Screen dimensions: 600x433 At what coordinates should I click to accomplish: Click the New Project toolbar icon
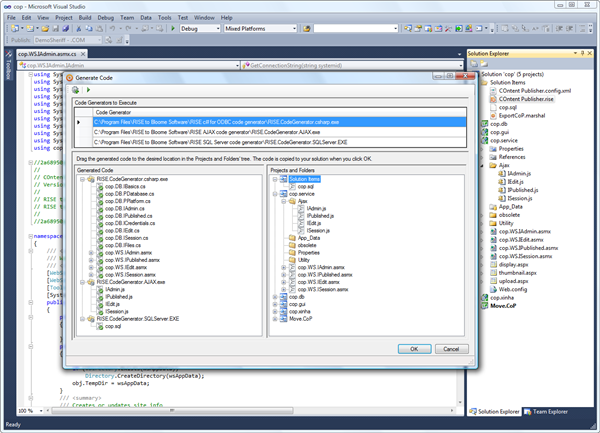click(15, 28)
